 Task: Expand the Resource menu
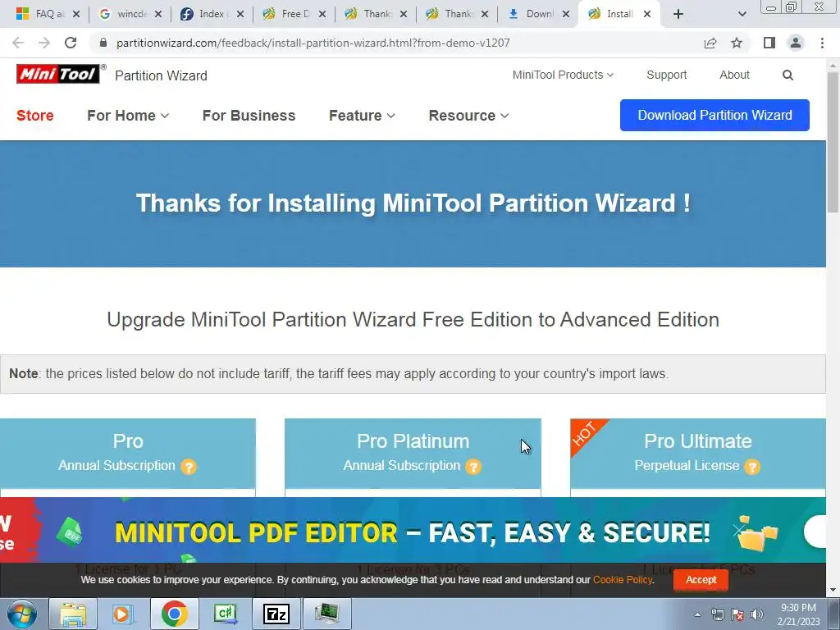(468, 115)
